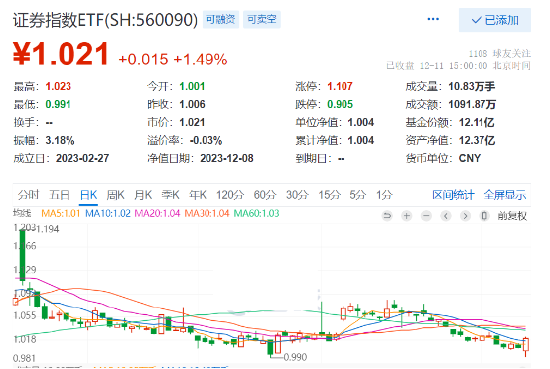Click the 均线 label in the chart header
The height and width of the screenshot is (369, 550).
[22, 213]
